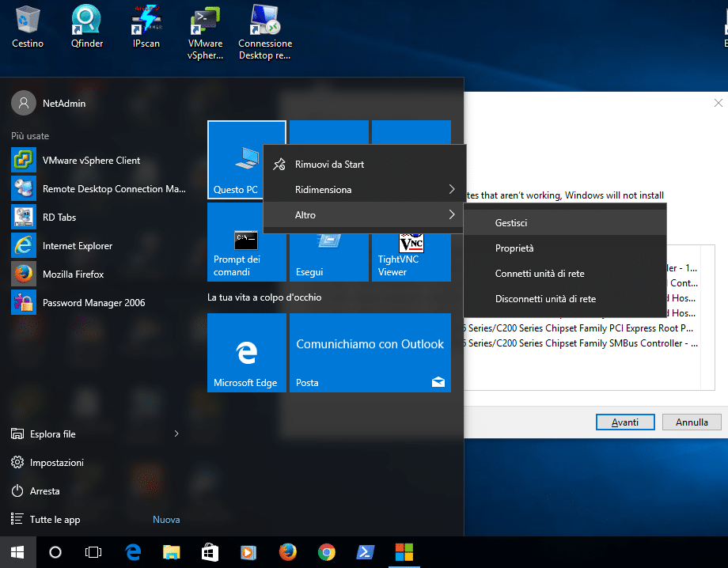The width and height of the screenshot is (728, 568).
Task: Click the Questo PC tile
Action: pyautogui.click(x=236, y=160)
